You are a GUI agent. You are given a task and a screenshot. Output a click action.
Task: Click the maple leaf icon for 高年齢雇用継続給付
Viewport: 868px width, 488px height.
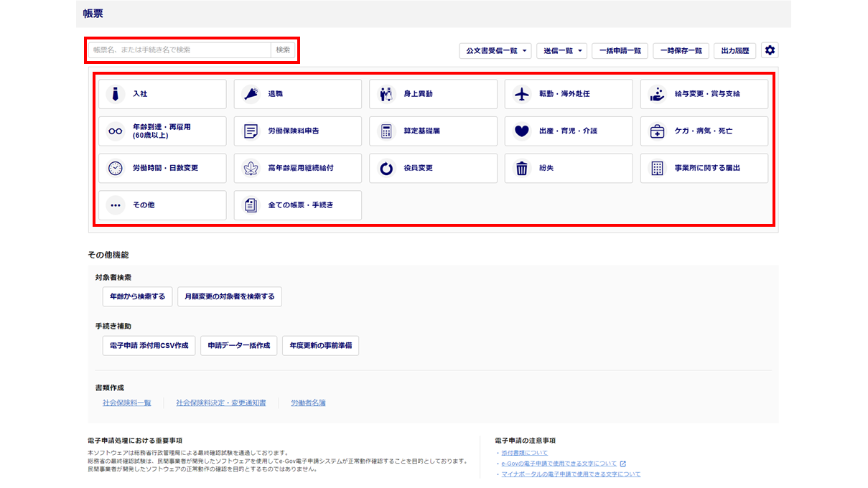[251, 169]
